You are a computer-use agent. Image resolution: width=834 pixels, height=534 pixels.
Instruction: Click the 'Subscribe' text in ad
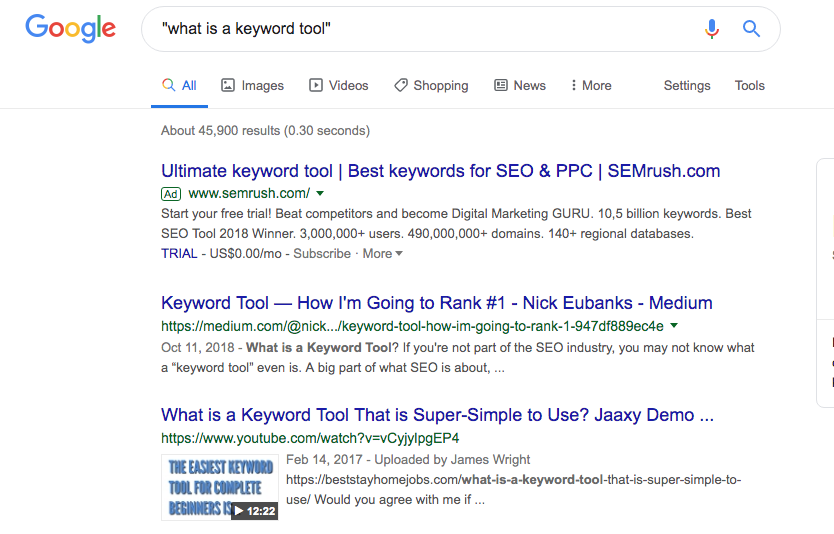point(322,254)
